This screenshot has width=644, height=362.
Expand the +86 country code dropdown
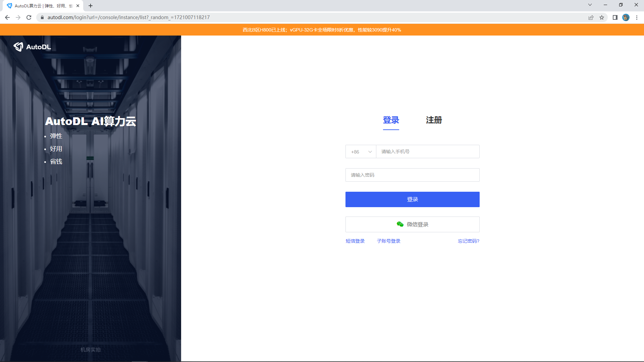pyautogui.click(x=361, y=152)
